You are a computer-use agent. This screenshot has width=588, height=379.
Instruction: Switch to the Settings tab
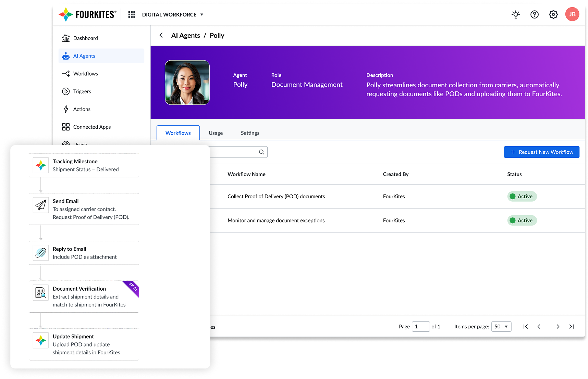coord(250,133)
